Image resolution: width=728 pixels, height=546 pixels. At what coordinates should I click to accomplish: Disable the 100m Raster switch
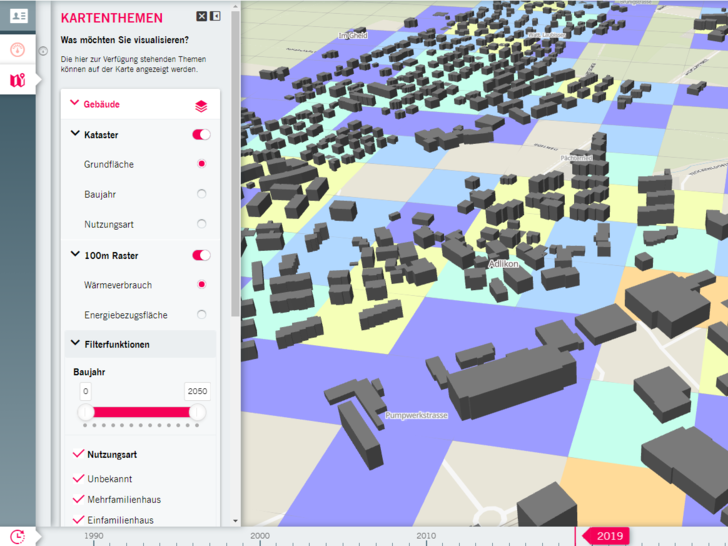point(201,256)
